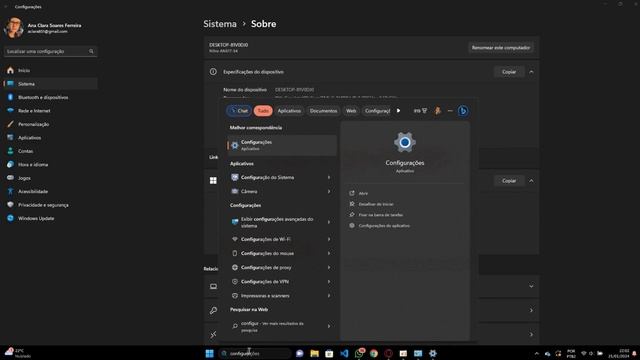
Task: Open Hora e idioma in the sidebar
Action: (x=51, y=165)
